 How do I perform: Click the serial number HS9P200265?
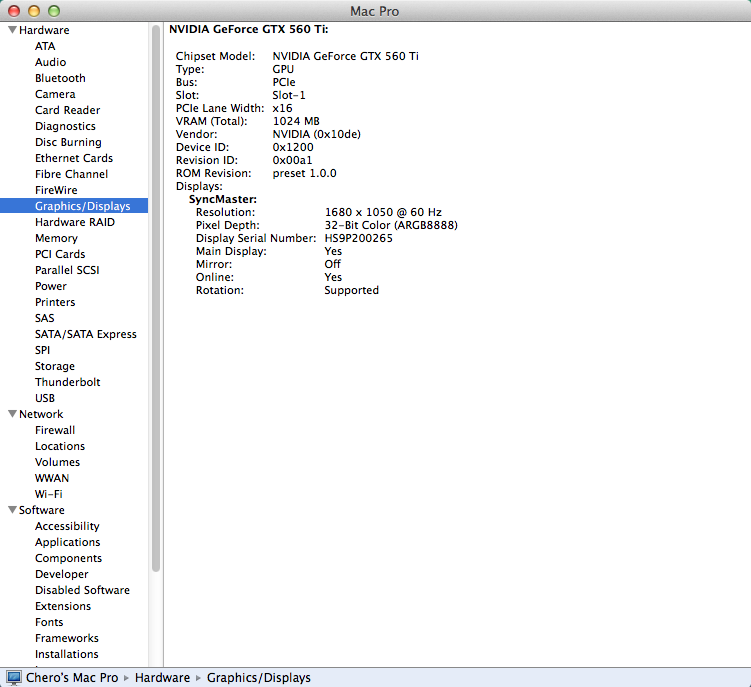coord(359,238)
